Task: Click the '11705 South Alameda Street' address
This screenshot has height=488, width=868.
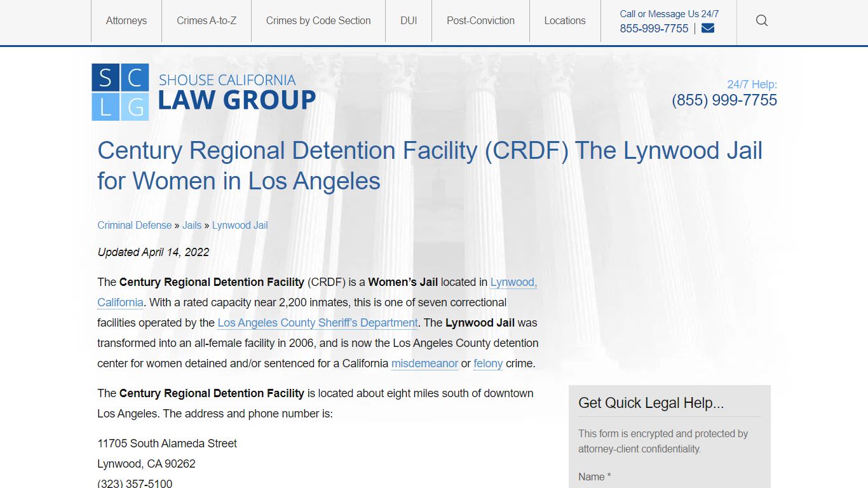Action: click(x=167, y=444)
